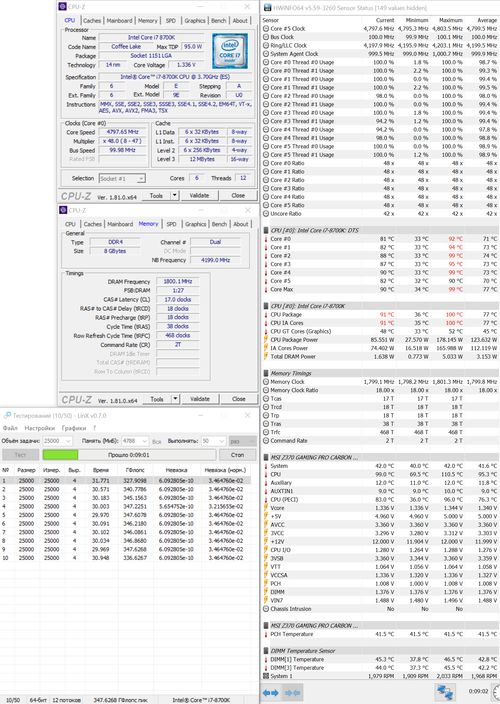Viewport: 500px width, 704px height.
Task: Click lightning icon beside Vcore sensor
Action: tap(266, 508)
